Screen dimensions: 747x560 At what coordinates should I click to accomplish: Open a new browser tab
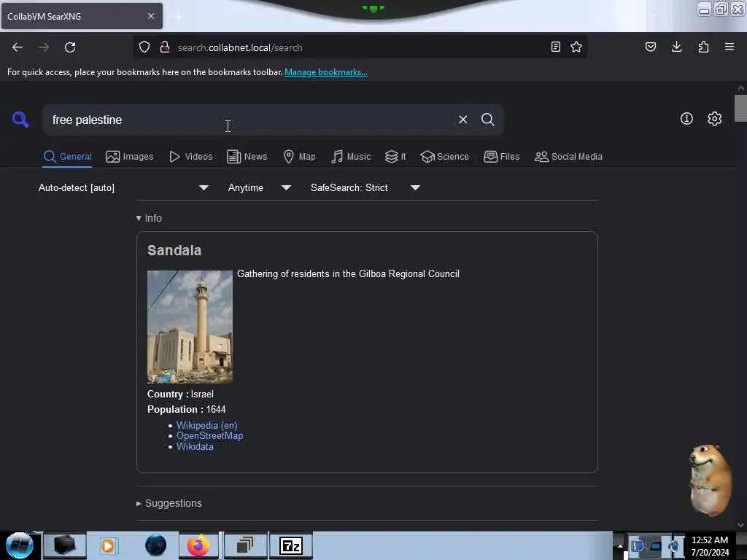(x=178, y=17)
